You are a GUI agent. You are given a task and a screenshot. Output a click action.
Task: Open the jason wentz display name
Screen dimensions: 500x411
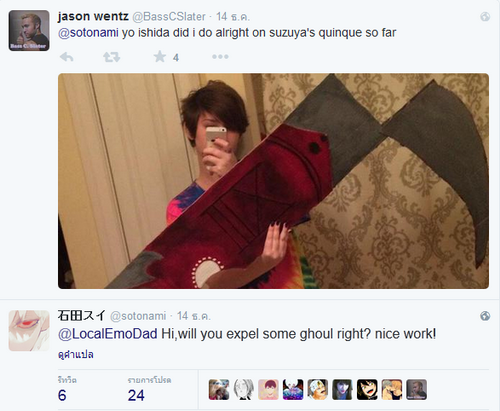pos(93,16)
